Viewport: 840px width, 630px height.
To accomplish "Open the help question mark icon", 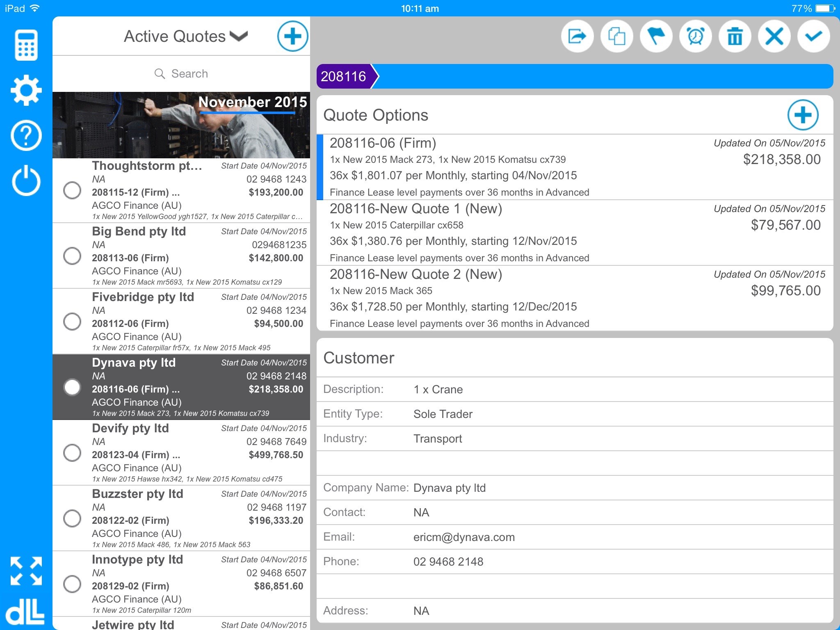I will point(26,135).
